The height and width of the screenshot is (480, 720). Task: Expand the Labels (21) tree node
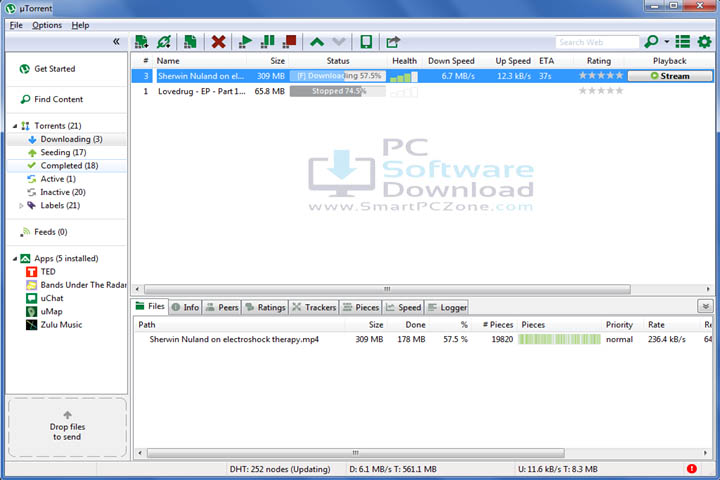tap(21, 206)
